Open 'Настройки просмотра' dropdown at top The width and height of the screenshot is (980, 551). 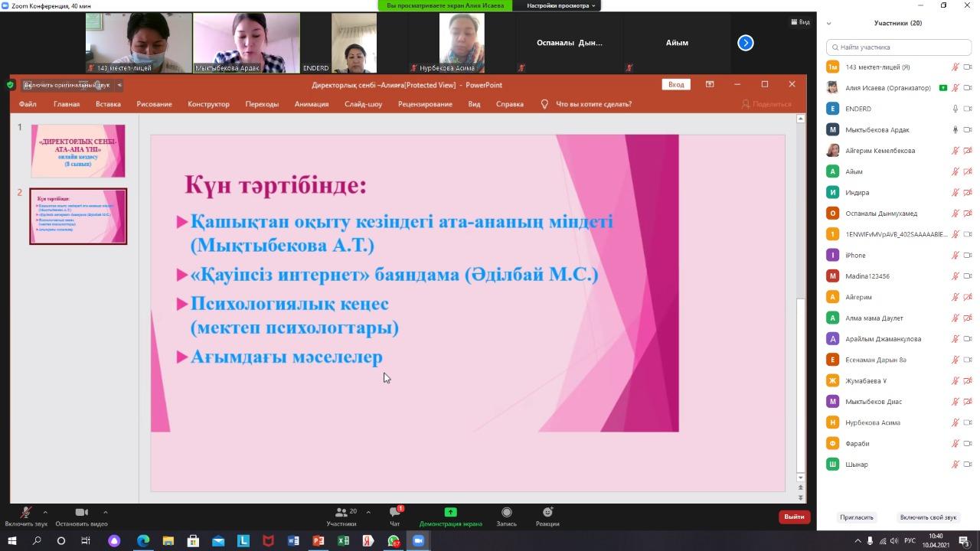coord(561,5)
